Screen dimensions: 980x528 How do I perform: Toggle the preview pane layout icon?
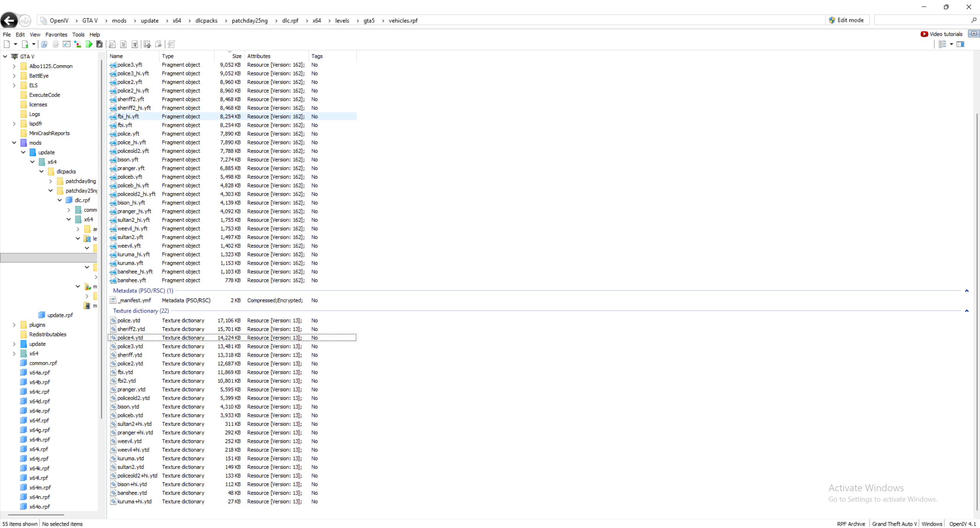coord(960,44)
